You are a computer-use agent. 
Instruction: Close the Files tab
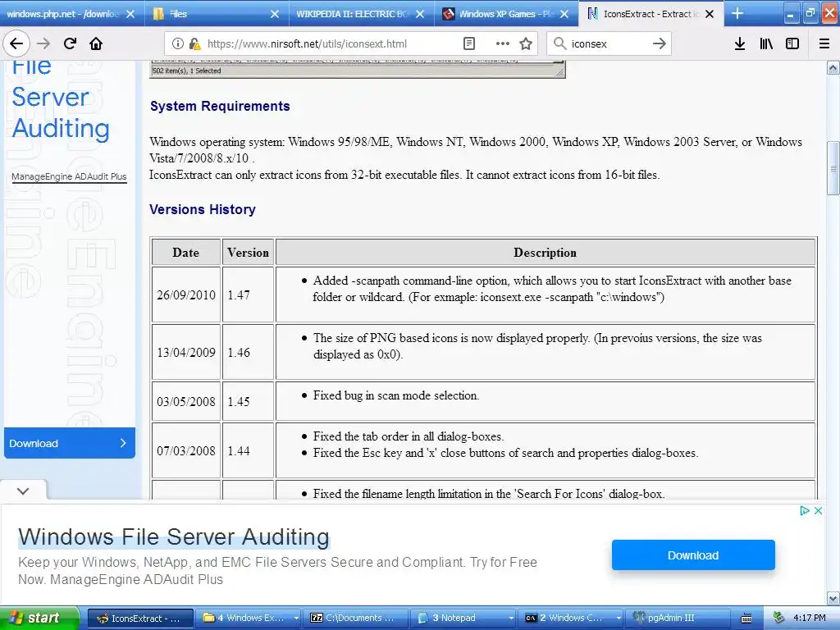click(x=275, y=14)
